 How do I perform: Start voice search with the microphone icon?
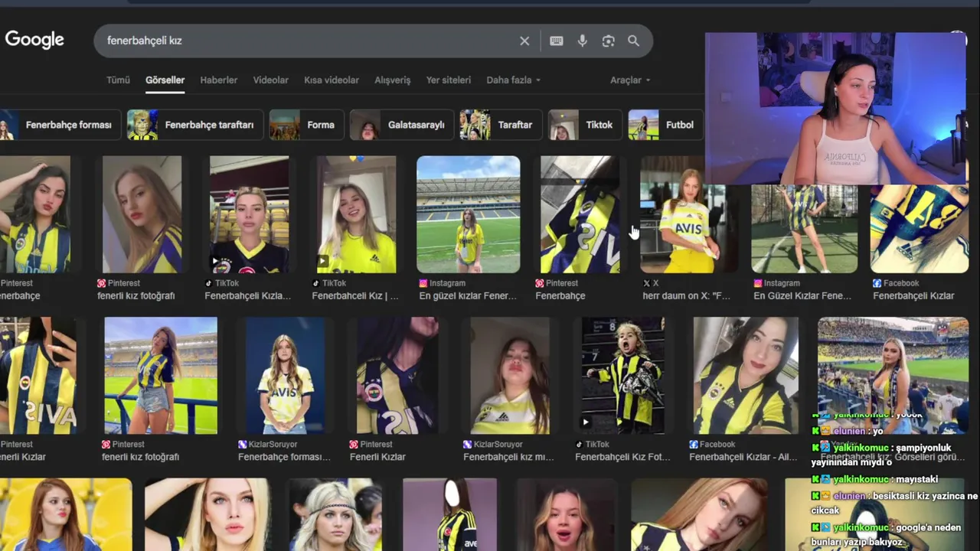coord(583,41)
